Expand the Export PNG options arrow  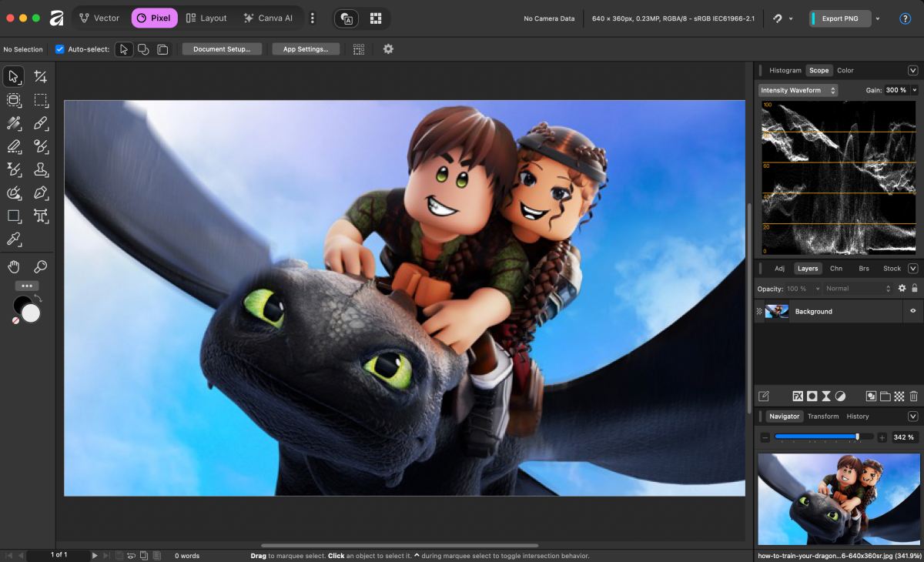[x=878, y=18]
